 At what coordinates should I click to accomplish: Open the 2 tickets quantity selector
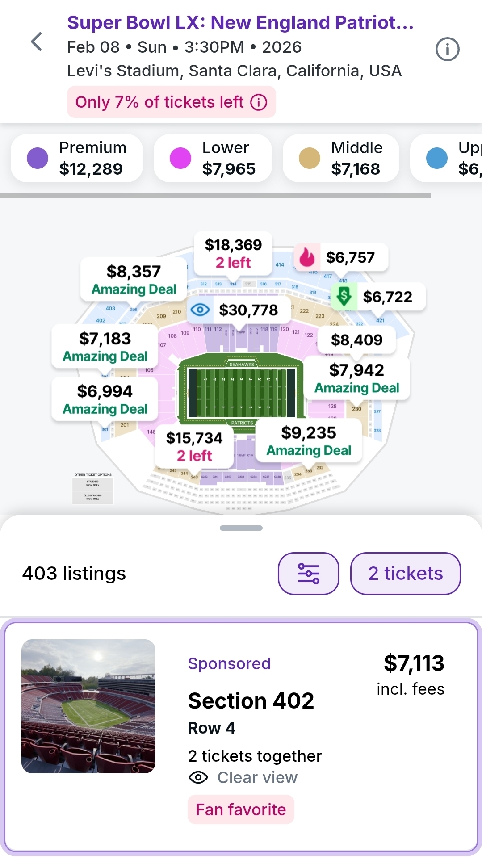(x=405, y=574)
